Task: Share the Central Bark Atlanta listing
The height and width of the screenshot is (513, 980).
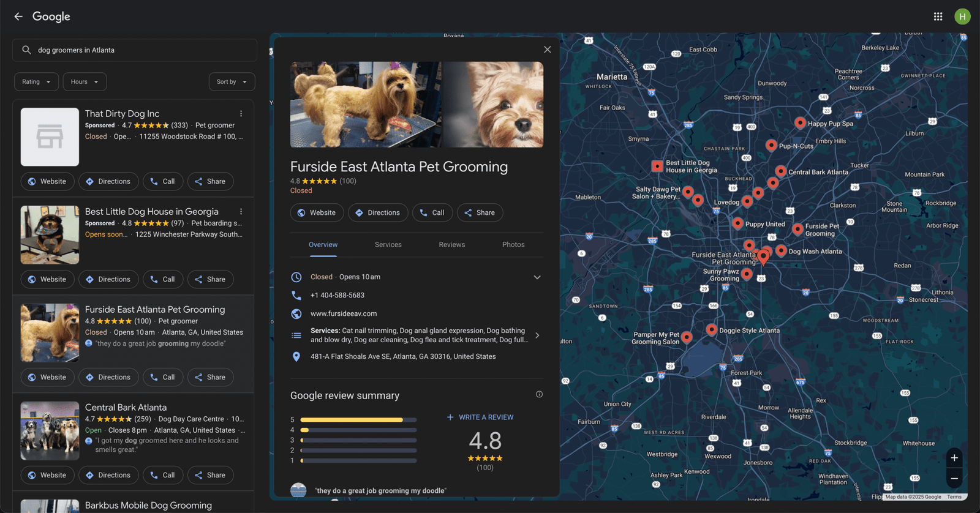Action: tap(210, 475)
